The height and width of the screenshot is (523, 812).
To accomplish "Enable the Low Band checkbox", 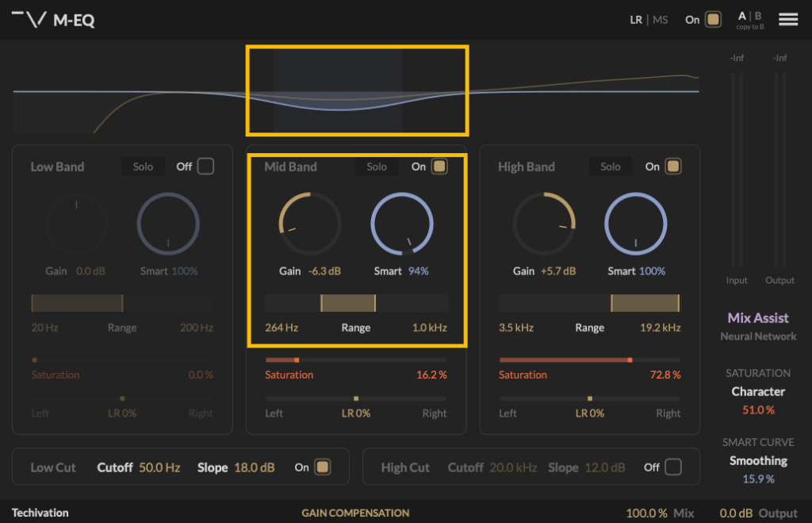I will point(205,167).
